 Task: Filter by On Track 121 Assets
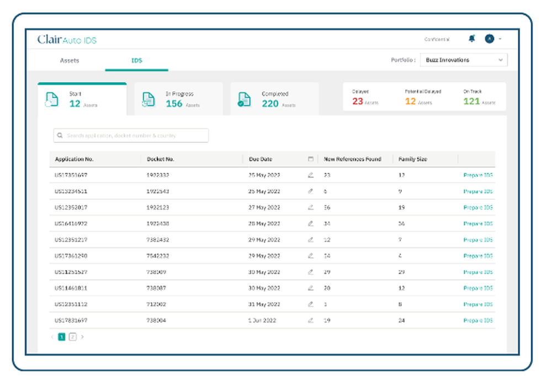point(479,97)
